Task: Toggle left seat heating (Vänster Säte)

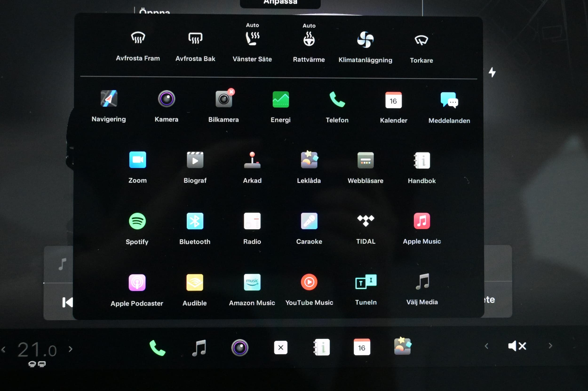Action: click(252, 38)
